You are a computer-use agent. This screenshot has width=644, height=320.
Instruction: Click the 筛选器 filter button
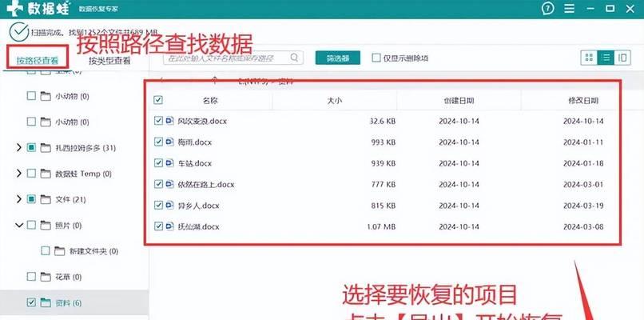[338, 58]
